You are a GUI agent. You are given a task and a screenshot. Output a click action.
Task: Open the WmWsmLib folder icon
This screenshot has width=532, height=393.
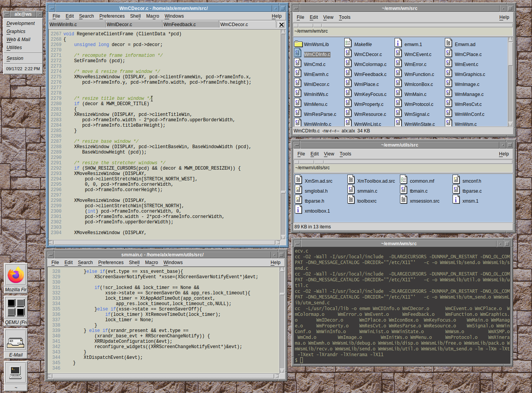pos(298,44)
